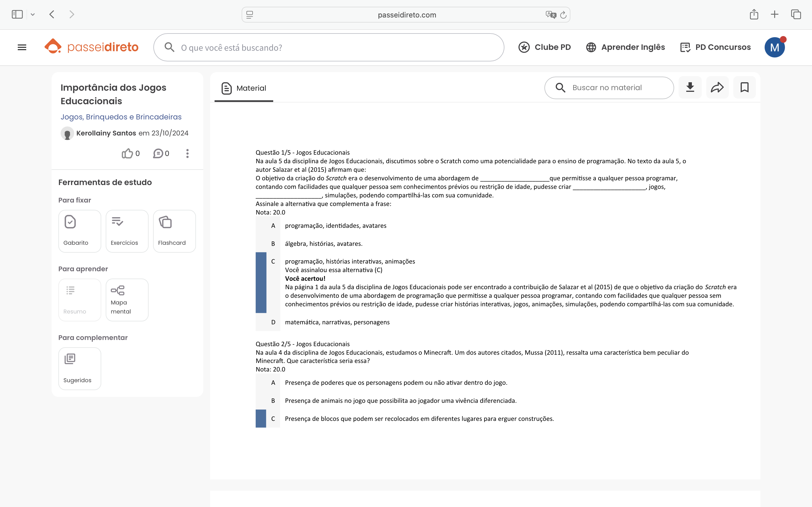Open Kerollainy Santos author profile
The image size is (812, 507).
[106, 133]
